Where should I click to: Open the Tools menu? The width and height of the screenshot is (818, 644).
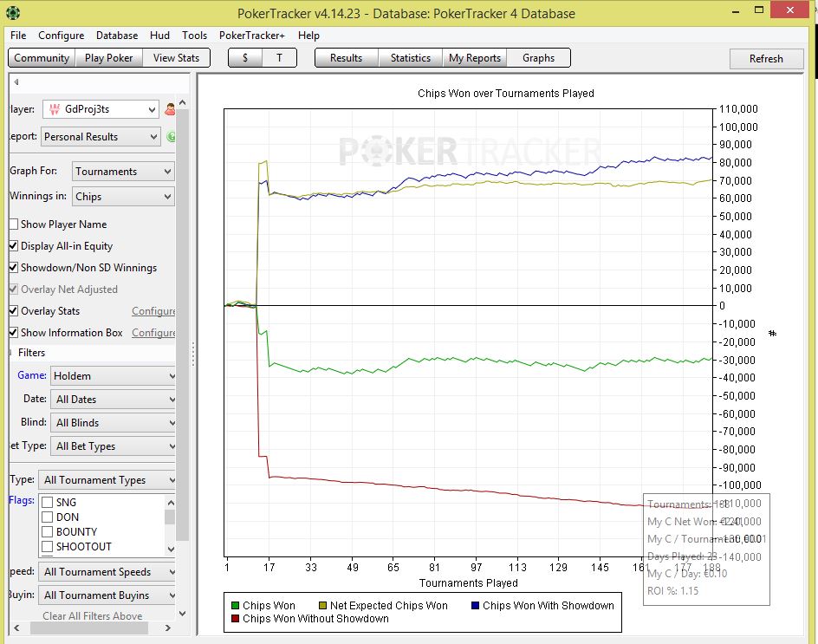coord(195,36)
